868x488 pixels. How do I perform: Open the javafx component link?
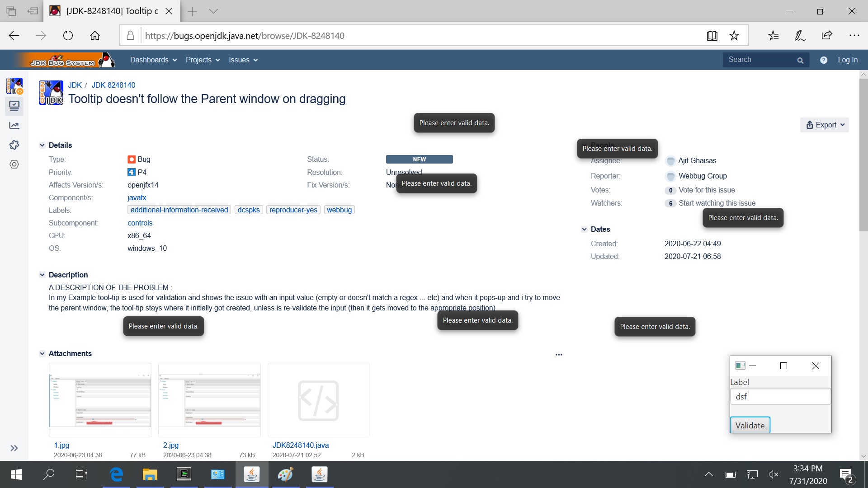pos(137,197)
